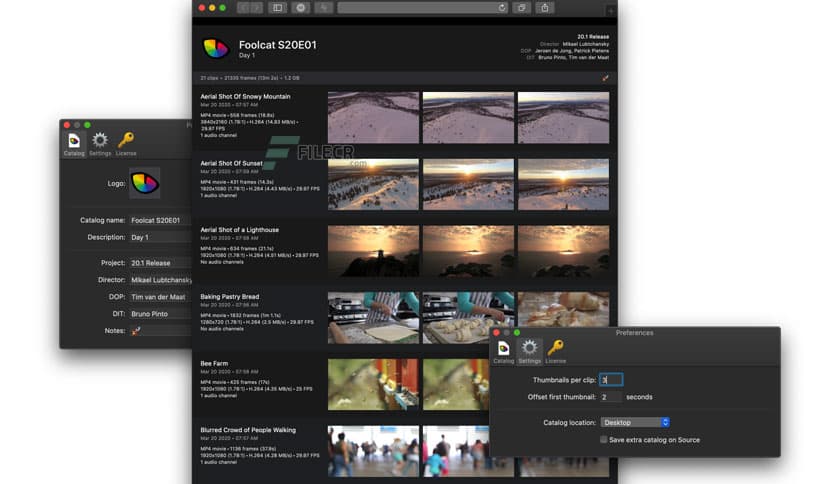Image resolution: width=836 pixels, height=484 pixels.
Task: Open third Baking Pastry Bread thumbnail
Action: coord(563,309)
